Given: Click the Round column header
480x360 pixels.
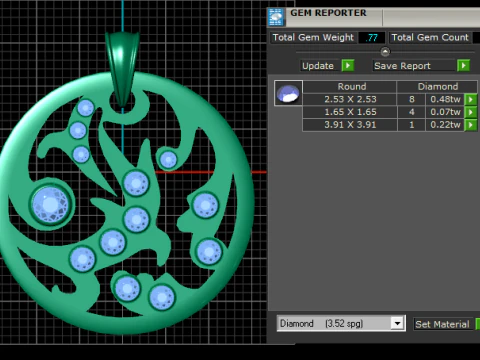Looking at the screenshot, I should [350, 87].
